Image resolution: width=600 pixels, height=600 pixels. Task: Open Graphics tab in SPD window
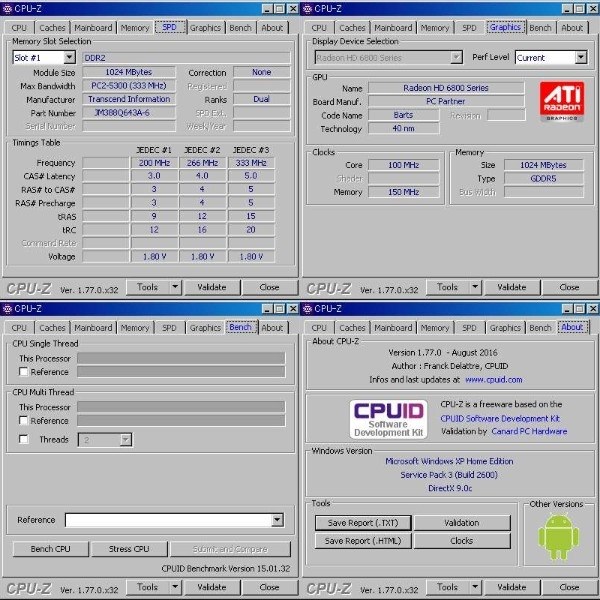tap(205, 28)
